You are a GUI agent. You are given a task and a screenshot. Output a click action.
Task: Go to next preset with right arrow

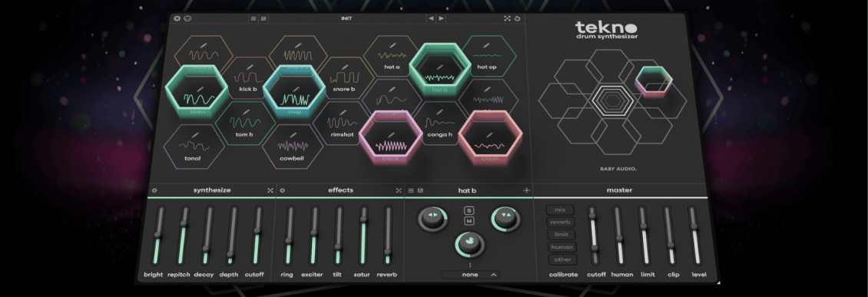click(441, 18)
